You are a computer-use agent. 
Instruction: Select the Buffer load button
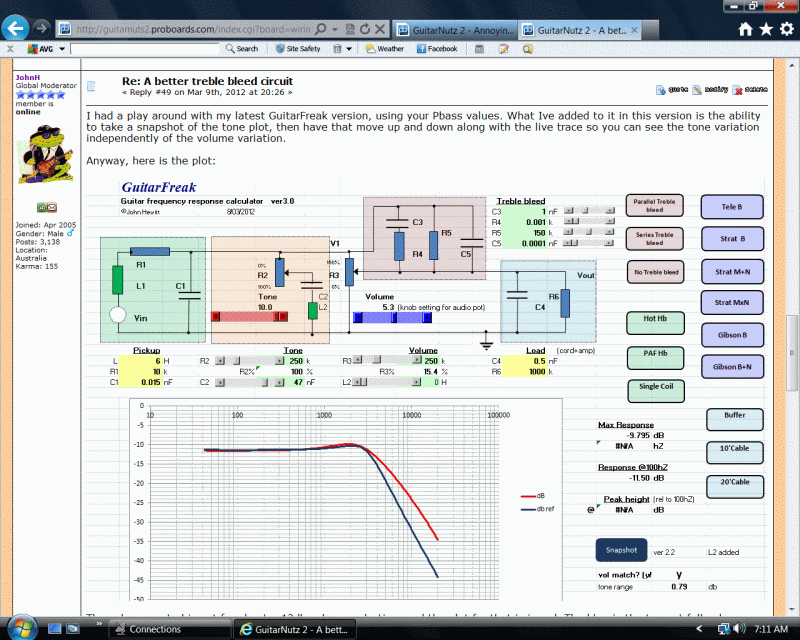735,420
